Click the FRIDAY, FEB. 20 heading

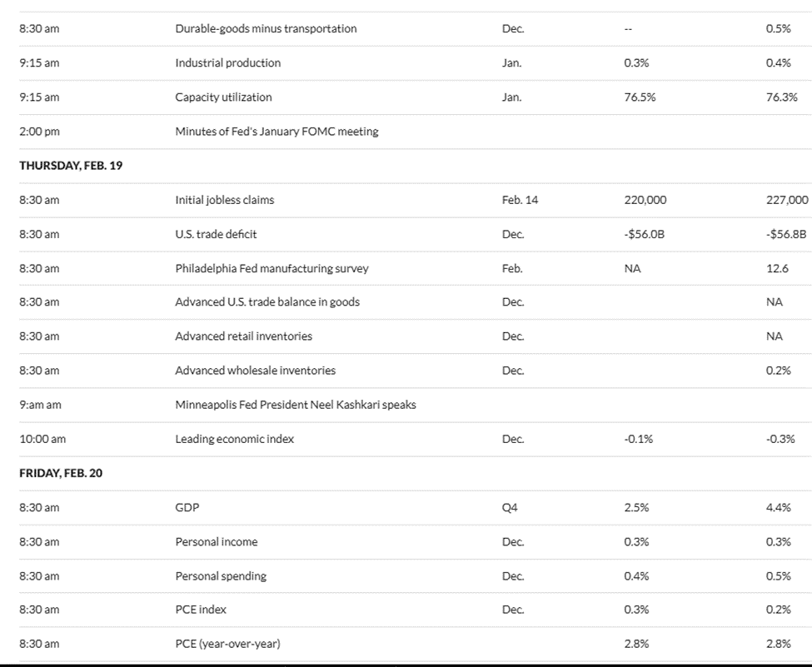[x=61, y=473]
